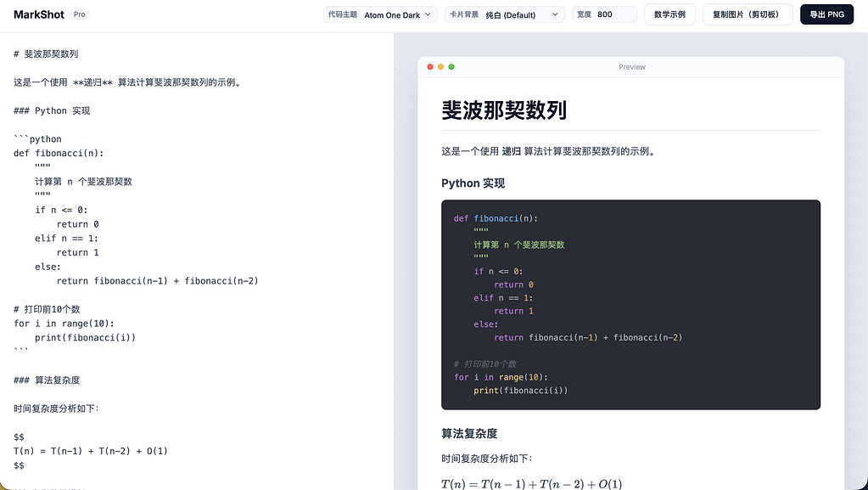The height and width of the screenshot is (490, 868).
Task: Click the 宽度 label
Action: 584,14
